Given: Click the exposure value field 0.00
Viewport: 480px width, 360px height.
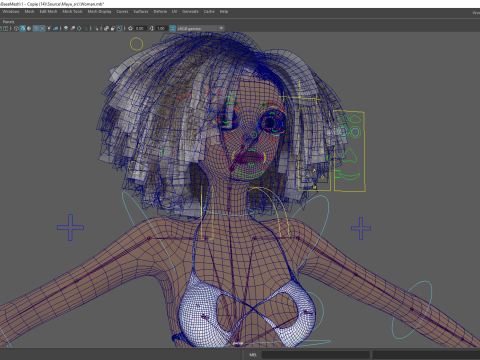Looking at the screenshot, I should pos(140,29).
